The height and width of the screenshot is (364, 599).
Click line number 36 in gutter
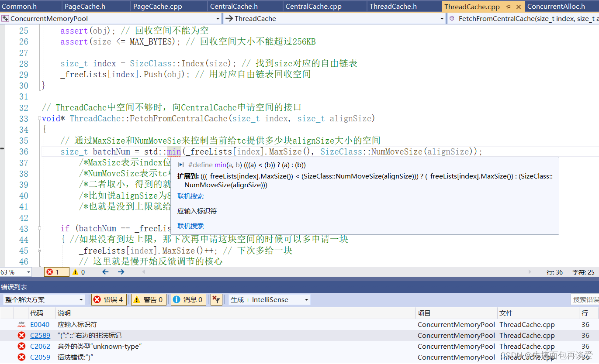tap(24, 152)
